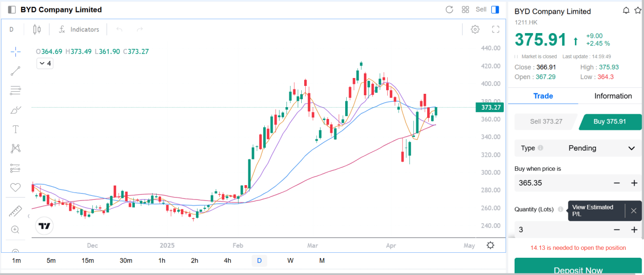Select the 30m timeframe
This screenshot has height=275, width=644.
tap(126, 261)
